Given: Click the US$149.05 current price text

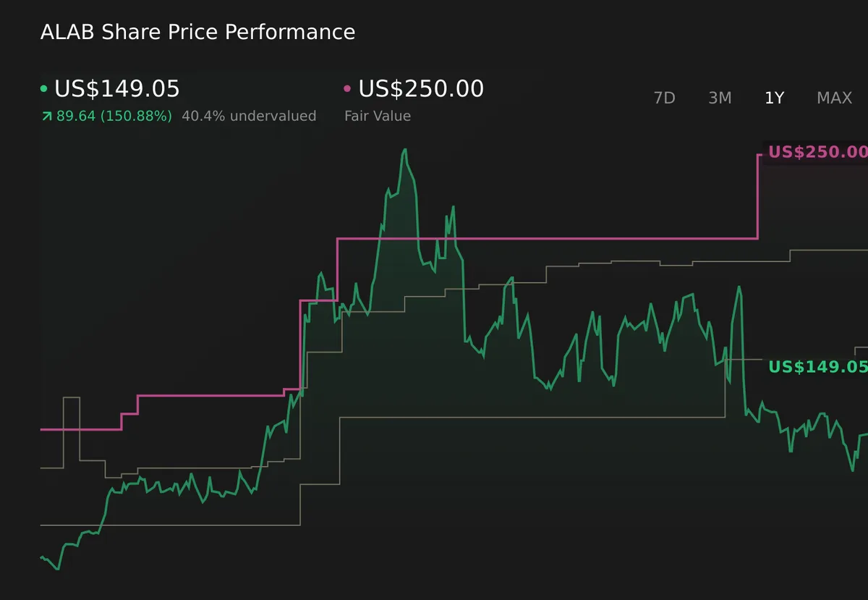Looking at the screenshot, I should tap(119, 88).
